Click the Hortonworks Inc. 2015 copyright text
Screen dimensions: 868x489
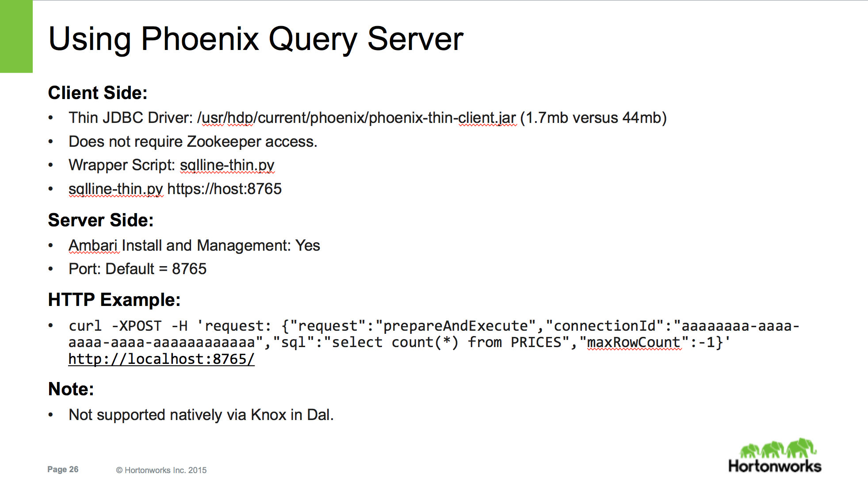pyautogui.click(x=162, y=470)
